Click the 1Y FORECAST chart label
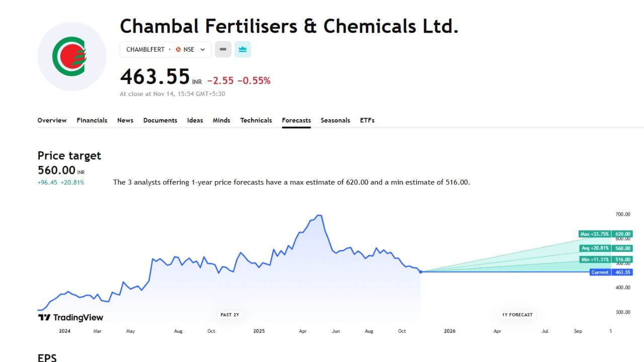The height and width of the screenshot is (362, 644). pos(517,315)
